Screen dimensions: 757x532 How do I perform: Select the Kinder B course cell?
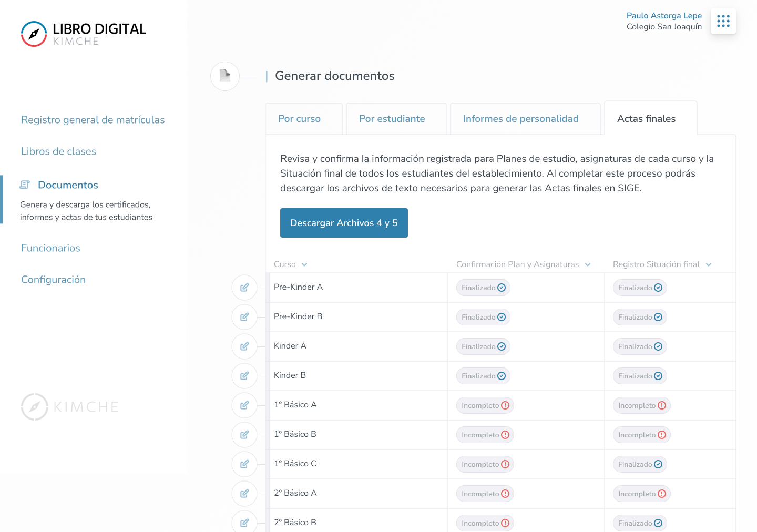pyautogui.click(x=359, y=376)
